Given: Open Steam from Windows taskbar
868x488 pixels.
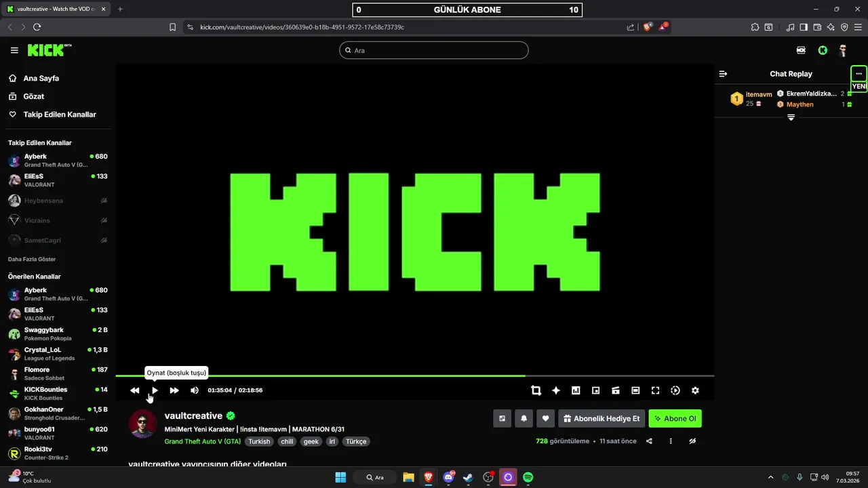Looking at the screenshot, I should point(468,477).
